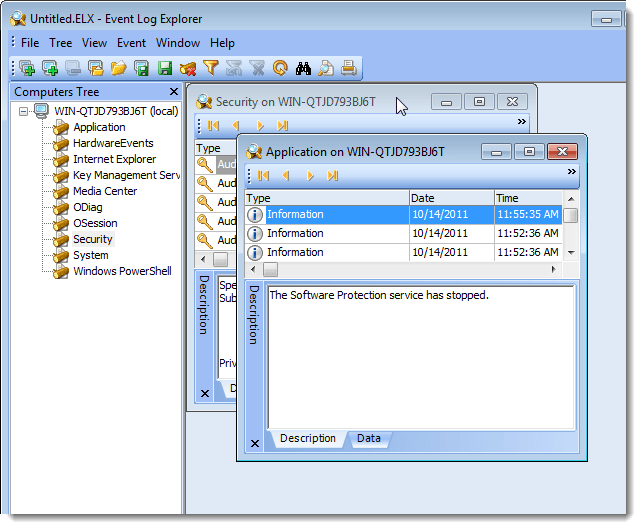Screen dimensions: 641x529
Task: Click the open folder icon in the toolbar
Action: pyautogui.click(x=119, y=68)
